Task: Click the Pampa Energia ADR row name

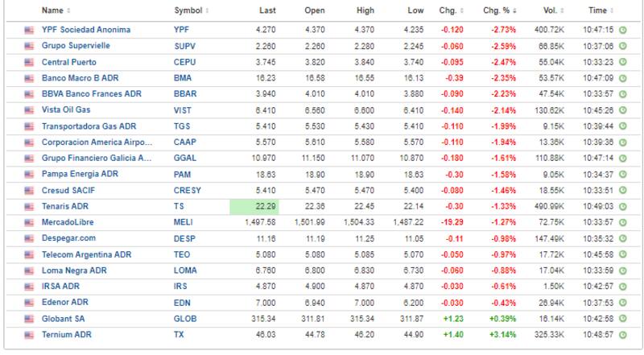Action: [80, 175]
